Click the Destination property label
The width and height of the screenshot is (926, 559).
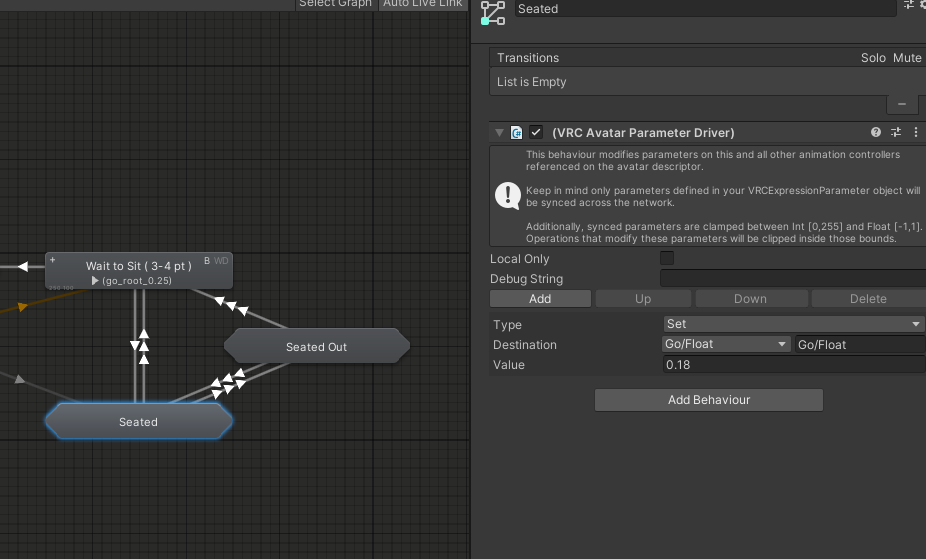[525, 345]
